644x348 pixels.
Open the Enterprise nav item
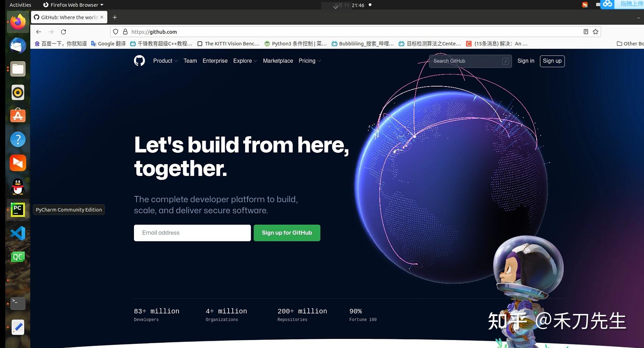(x=215, y=61)
